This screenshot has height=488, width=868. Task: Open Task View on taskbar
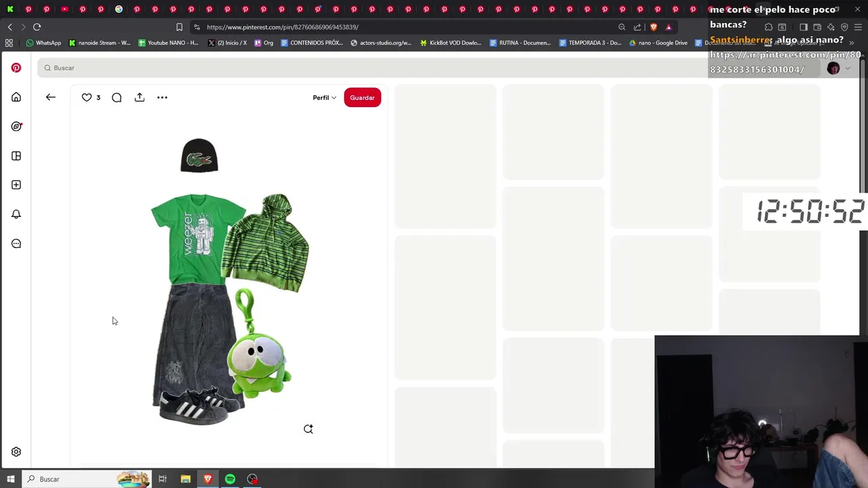click(x=163, y=479)
